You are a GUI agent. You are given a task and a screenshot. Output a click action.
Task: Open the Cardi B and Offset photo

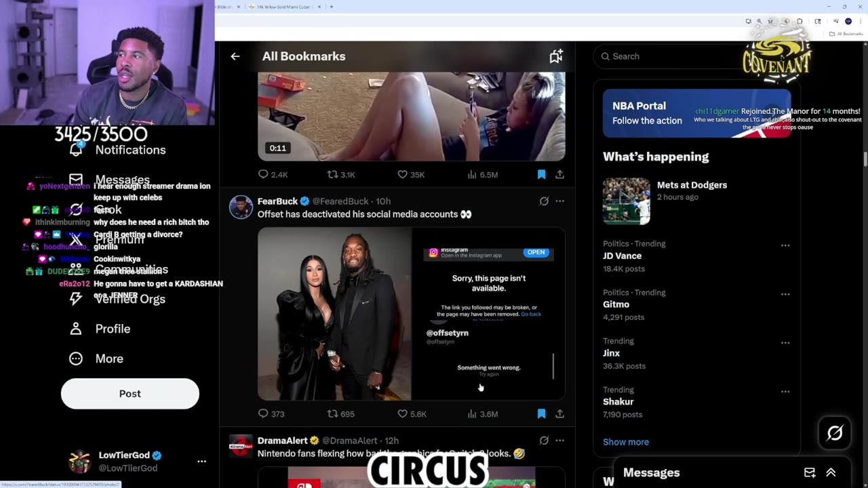pos(334,313)
